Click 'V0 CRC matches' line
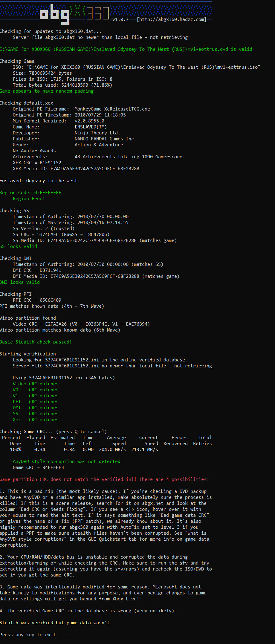The image size is (275, 644). [x=36, y=390]
